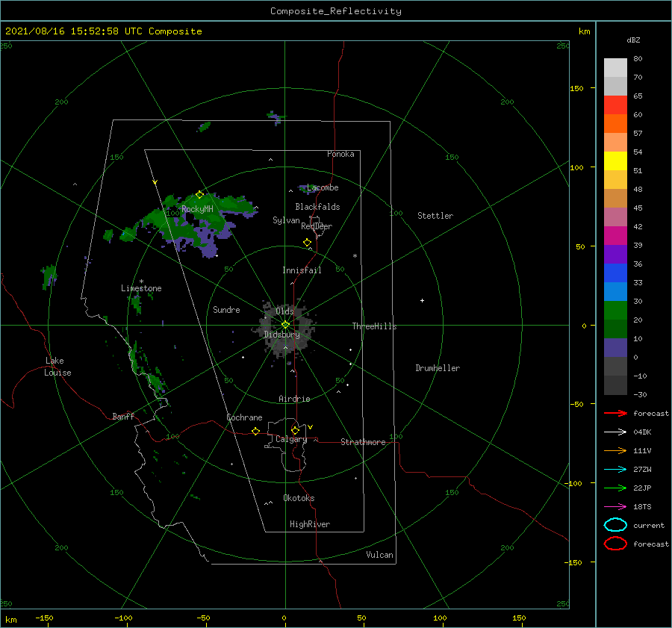The width and height of the screenshot is (672, 628).
Task: Click the green 22JP arrow icon
Action: point(615,488)
